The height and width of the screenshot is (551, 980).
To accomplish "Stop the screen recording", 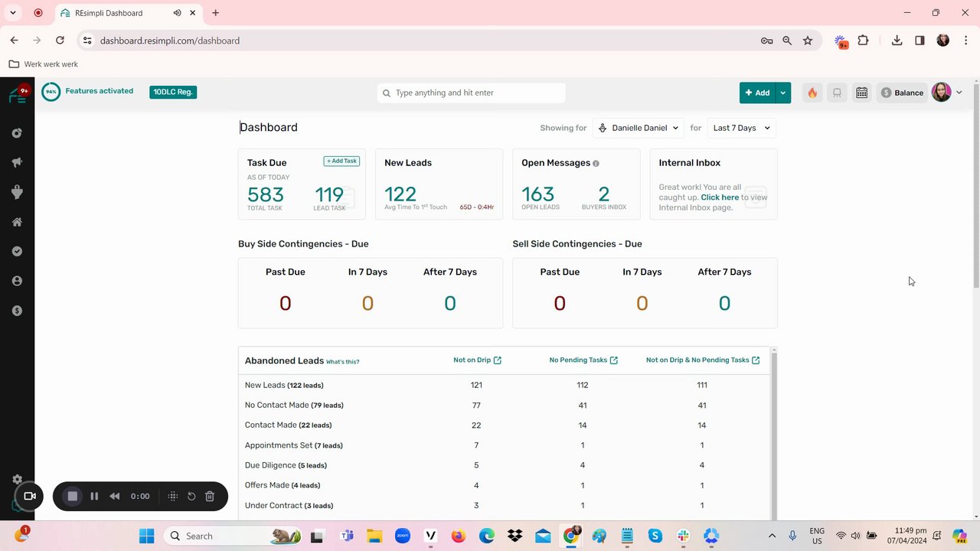I will coord(73,496).
